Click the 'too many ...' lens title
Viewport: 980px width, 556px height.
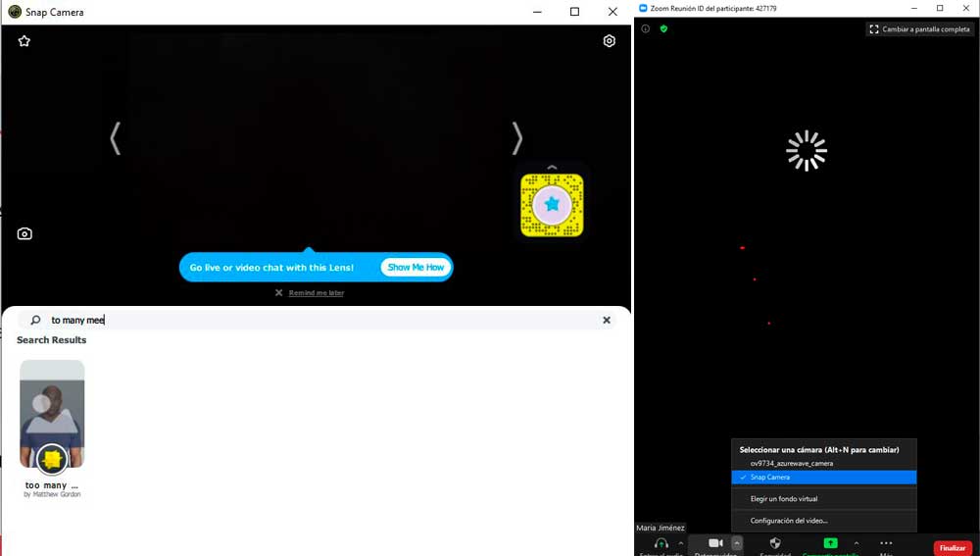coord(52,485)
